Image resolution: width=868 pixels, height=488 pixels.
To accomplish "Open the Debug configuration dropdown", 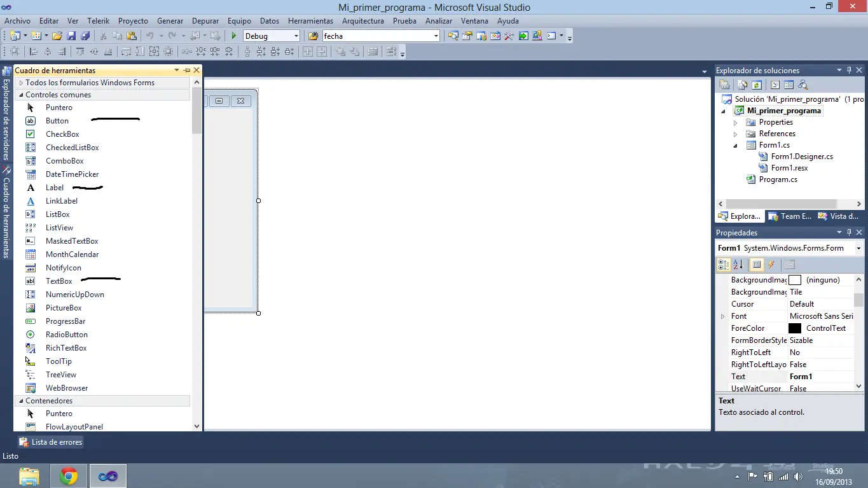I will [x=296, y=36].
